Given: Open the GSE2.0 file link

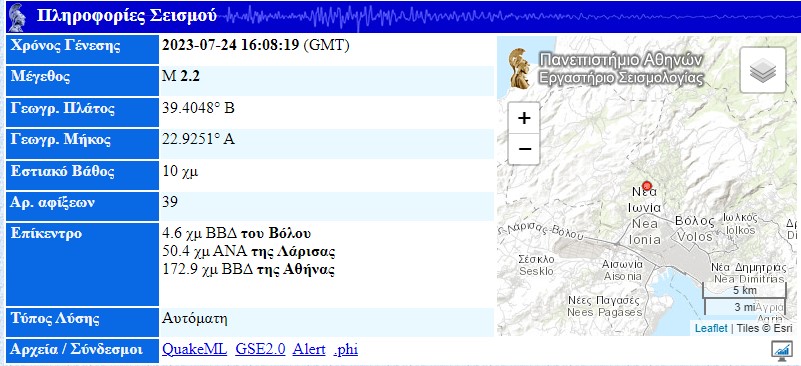Looking at the screenshot, I should (260, 350).
